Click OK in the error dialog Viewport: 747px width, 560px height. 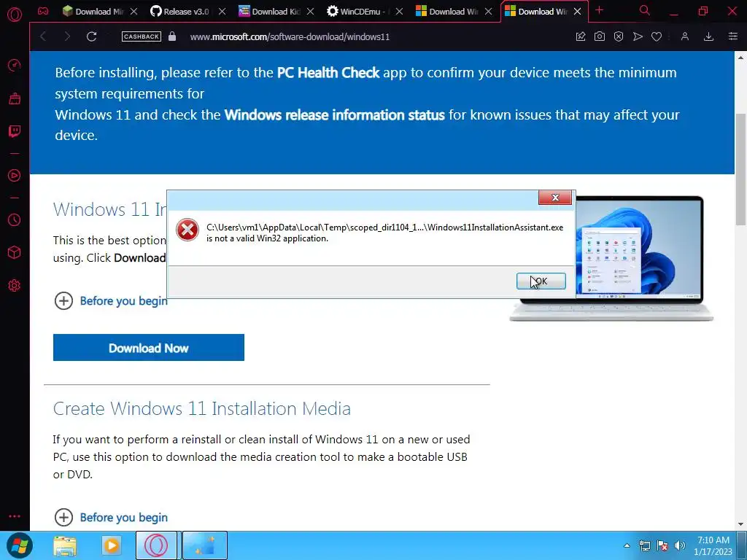(541, 281)
